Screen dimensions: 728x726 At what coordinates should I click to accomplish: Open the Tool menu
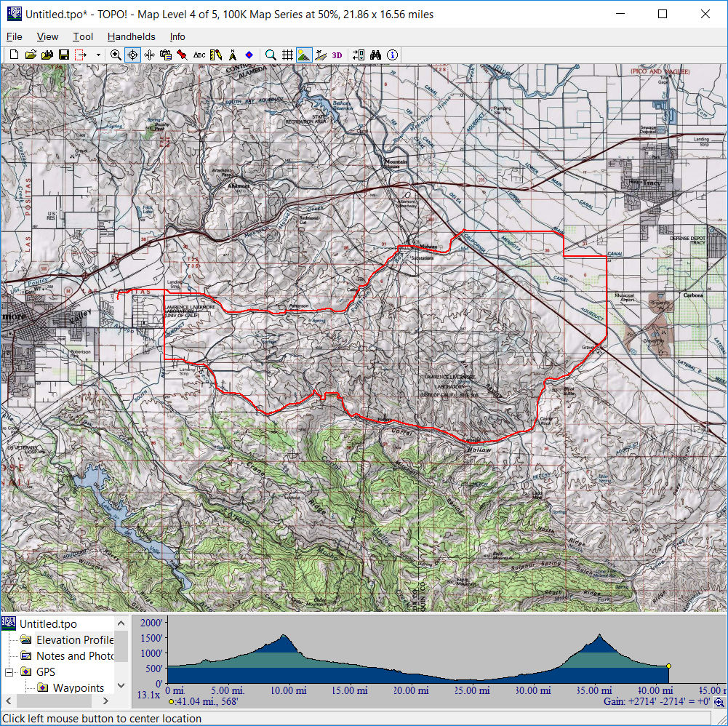[x=83, y=36]
